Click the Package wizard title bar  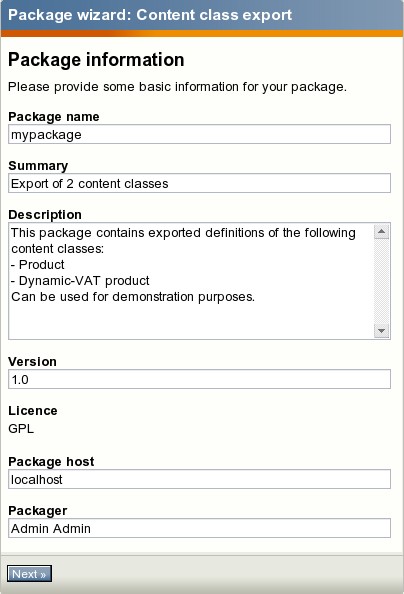(x=202, y=15)
